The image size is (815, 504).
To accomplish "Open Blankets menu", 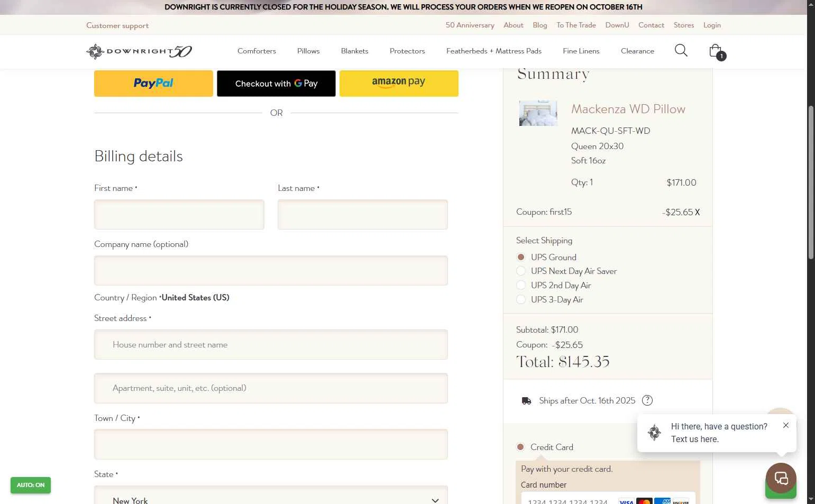I will tap(354, 51).
